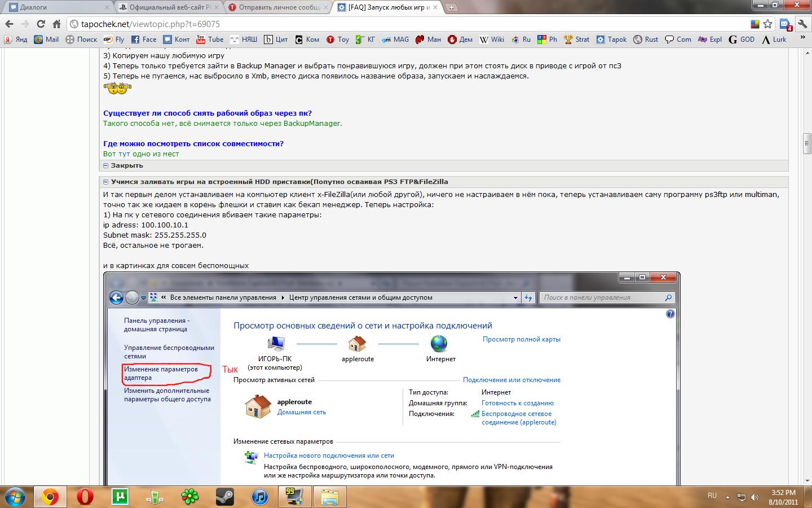Open the Цит bookmark
The height and width of the screenshot is (508, 812).
(x=276, y=40)
